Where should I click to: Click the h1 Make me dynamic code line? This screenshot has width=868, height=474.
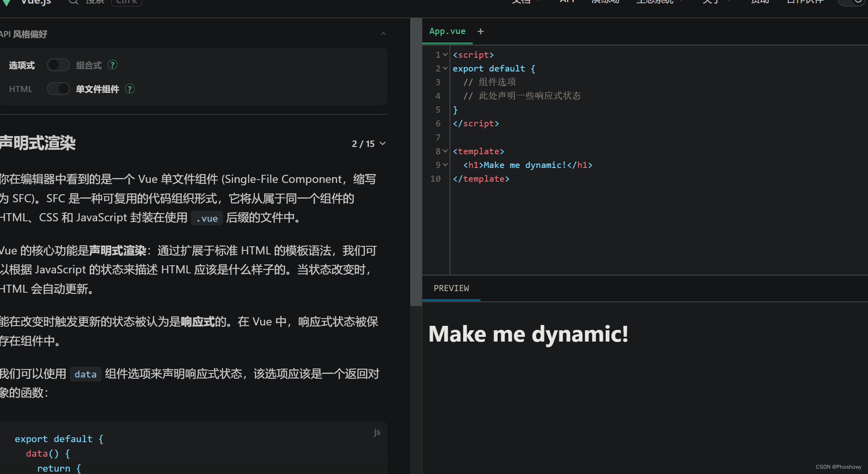coord(528,165)
